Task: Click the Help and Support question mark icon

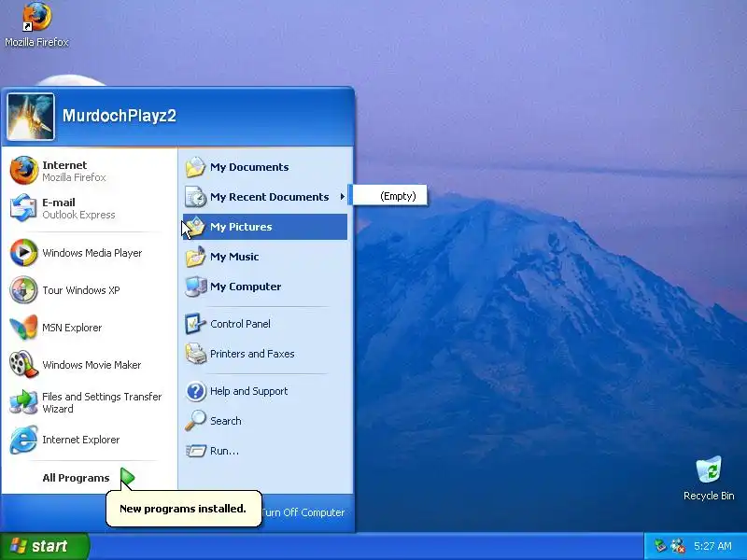Action: (x=195, y=391)
